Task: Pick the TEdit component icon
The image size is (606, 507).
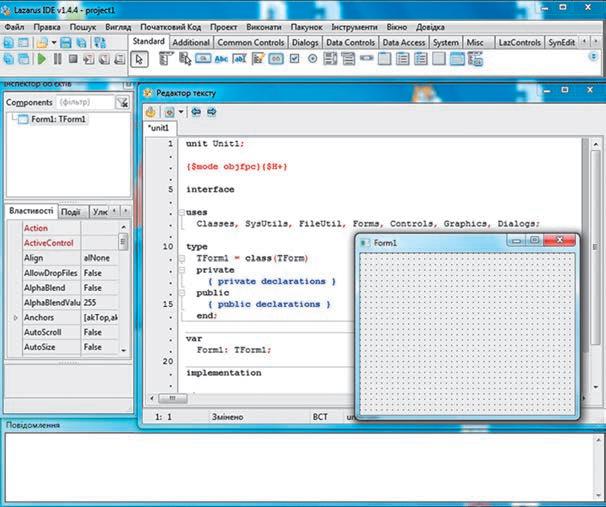Action: (x=239, y=59)
